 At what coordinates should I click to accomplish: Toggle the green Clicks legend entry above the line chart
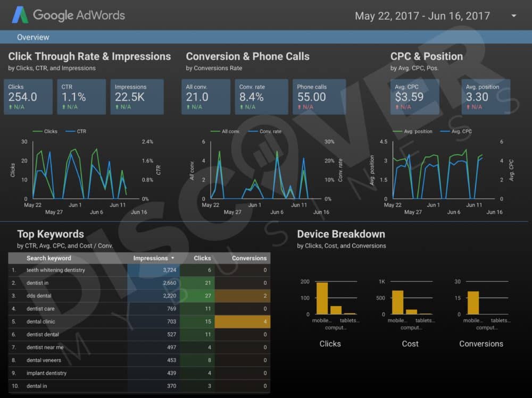[45, 132]
